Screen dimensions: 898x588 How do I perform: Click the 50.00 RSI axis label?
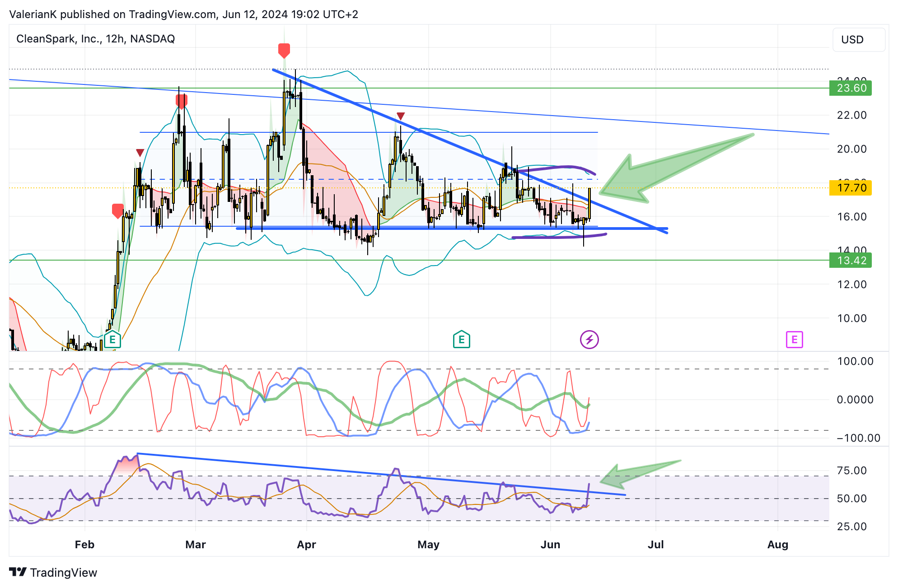pos(852,499)
